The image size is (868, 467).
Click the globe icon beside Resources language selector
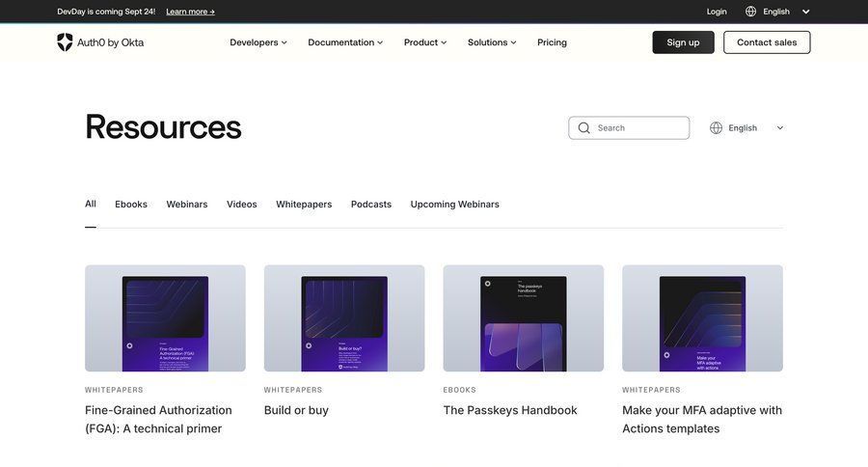click(716, 127)
